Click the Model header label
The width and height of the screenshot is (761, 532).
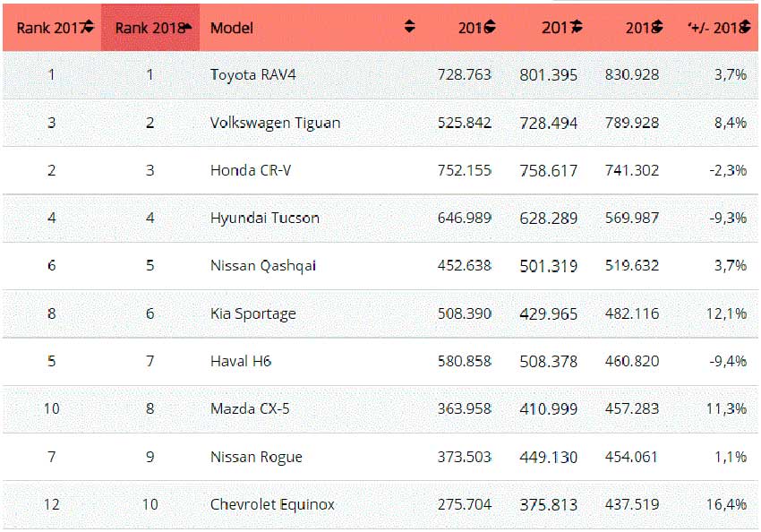point(232,28)
